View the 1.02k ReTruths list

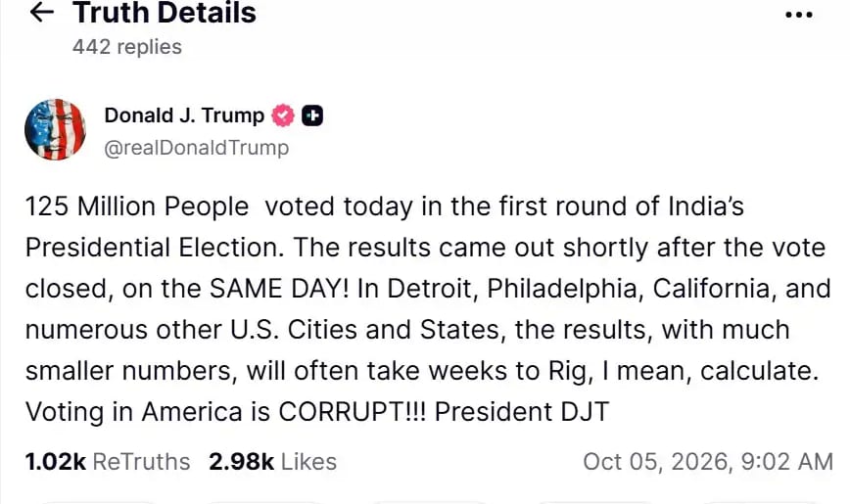tap(108, 462)
